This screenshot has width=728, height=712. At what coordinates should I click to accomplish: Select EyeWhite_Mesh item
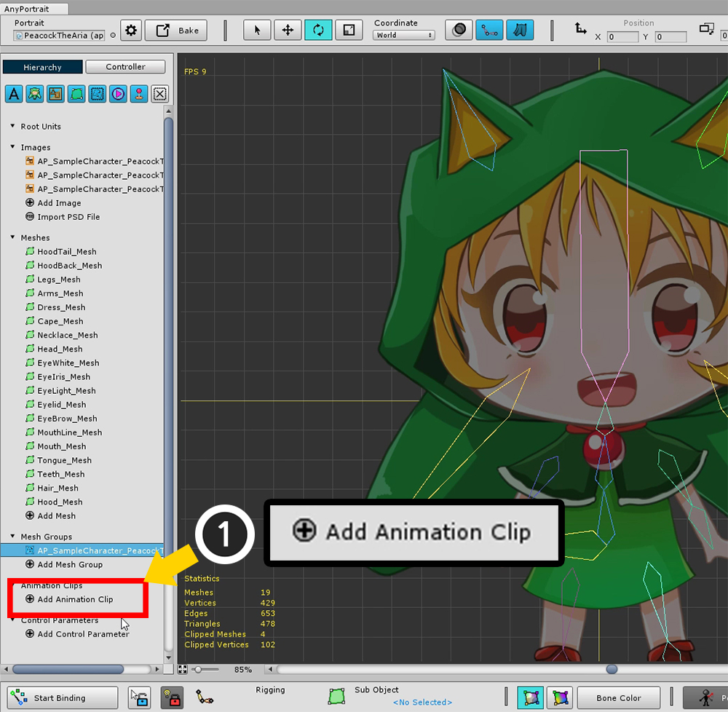(x=62, y=363)
